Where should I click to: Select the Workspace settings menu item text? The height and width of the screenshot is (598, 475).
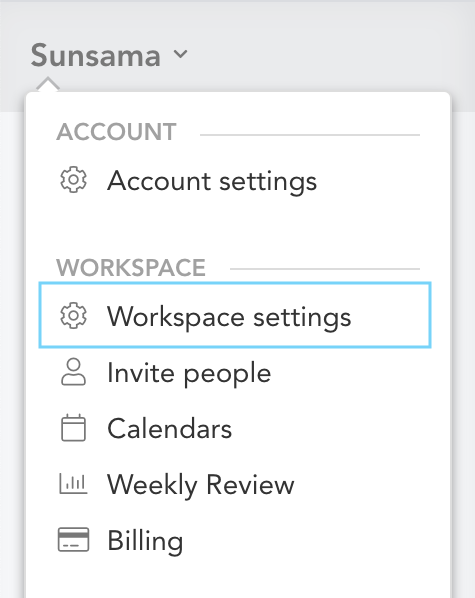click(229, 317)
